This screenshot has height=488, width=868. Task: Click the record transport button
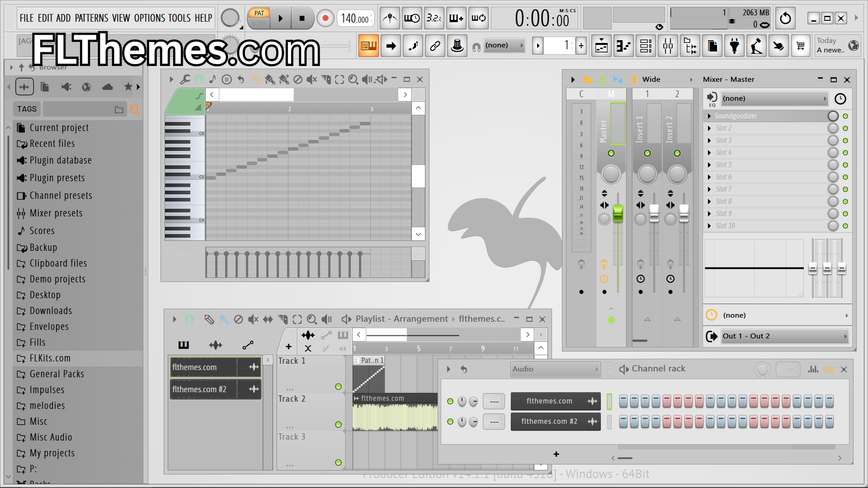tap(325, 19)
